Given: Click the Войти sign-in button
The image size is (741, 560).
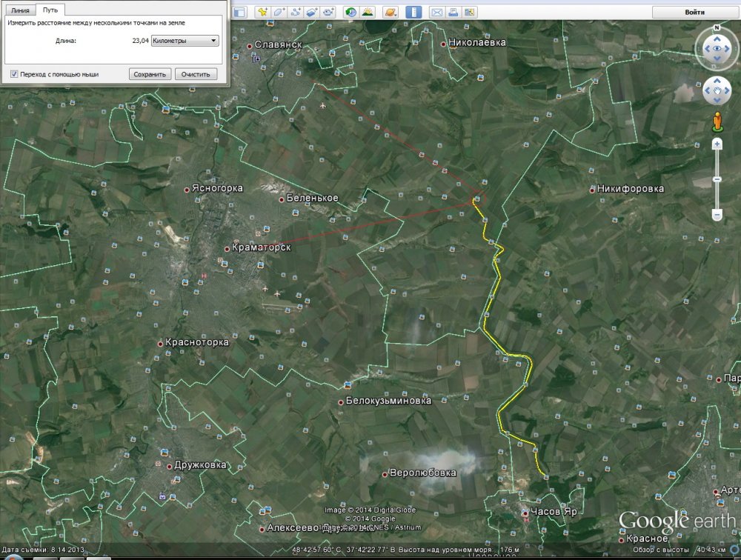Looking at the screenshot, I should 694,13.
